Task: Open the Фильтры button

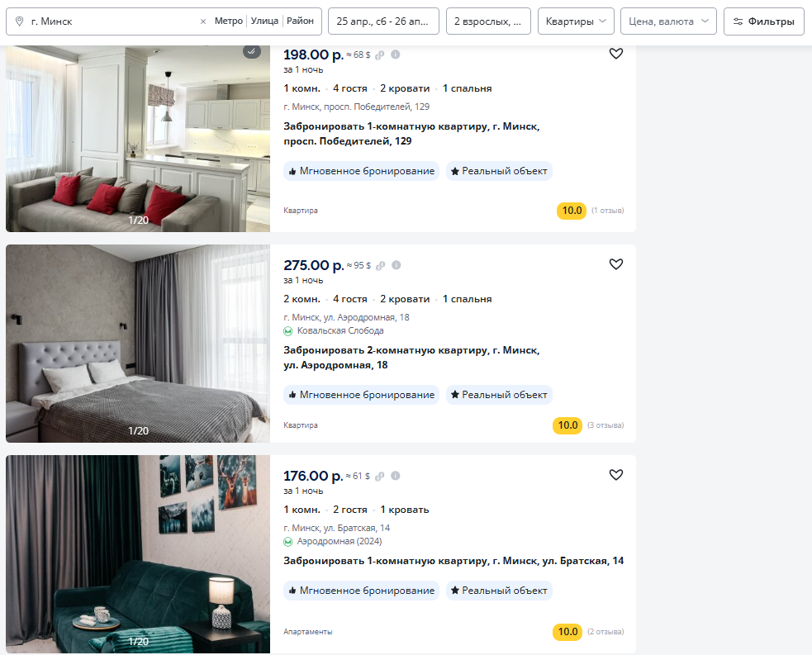Action: coord(764,21)
